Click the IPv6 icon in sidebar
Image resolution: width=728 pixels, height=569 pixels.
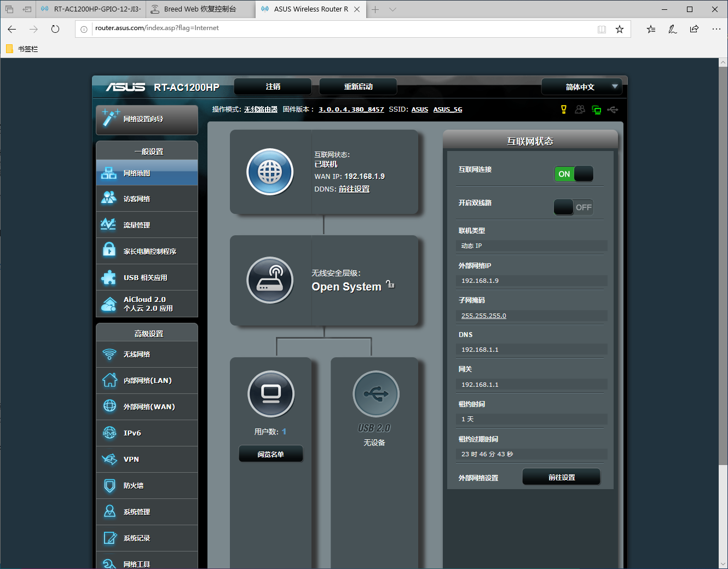[x=109, y=433]
